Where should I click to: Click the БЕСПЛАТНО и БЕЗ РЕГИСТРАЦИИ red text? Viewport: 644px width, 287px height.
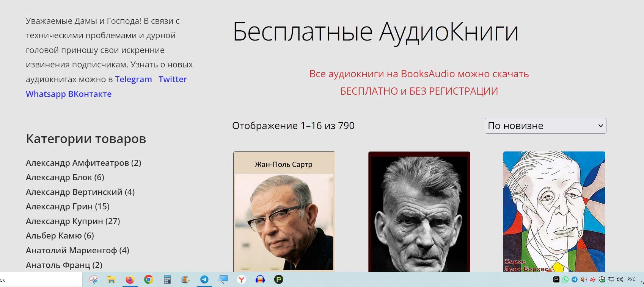click(419, 91)
